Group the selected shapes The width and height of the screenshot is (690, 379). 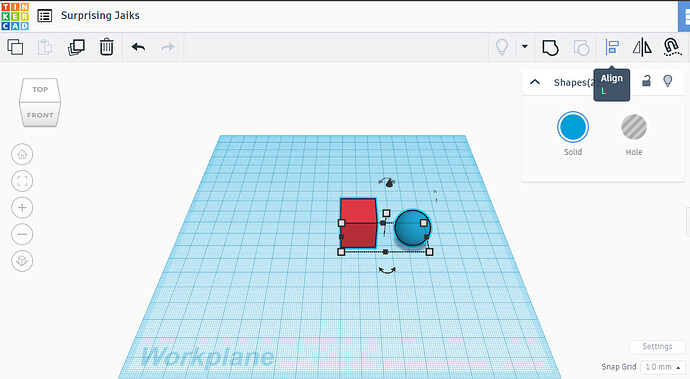[550, 47]
